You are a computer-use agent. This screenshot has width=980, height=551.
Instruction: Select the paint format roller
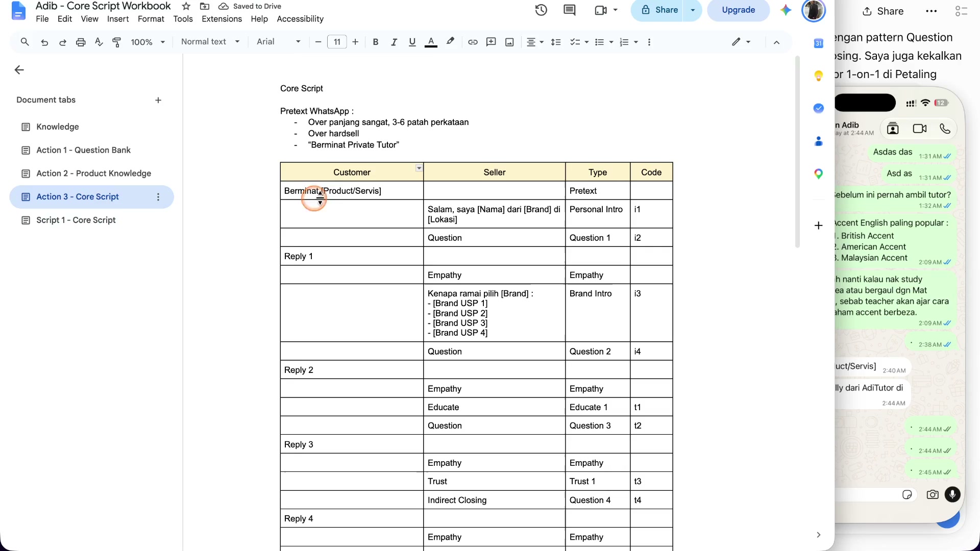(117, 42)
